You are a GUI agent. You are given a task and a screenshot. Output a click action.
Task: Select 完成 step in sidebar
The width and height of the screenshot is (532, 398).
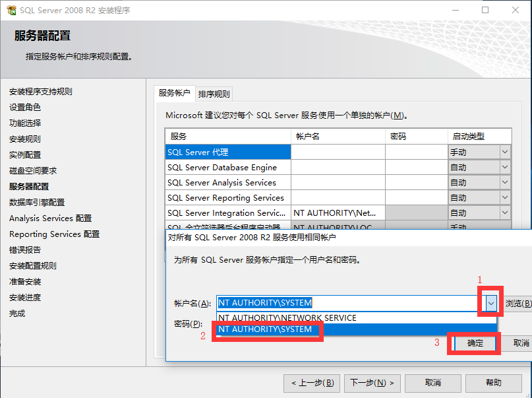point(17,314)
